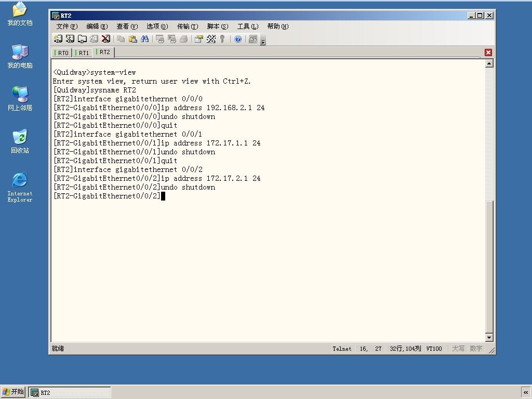Click the toolbar icon right of Help
The height and width of the screenshot is (399, 532).
253,39
